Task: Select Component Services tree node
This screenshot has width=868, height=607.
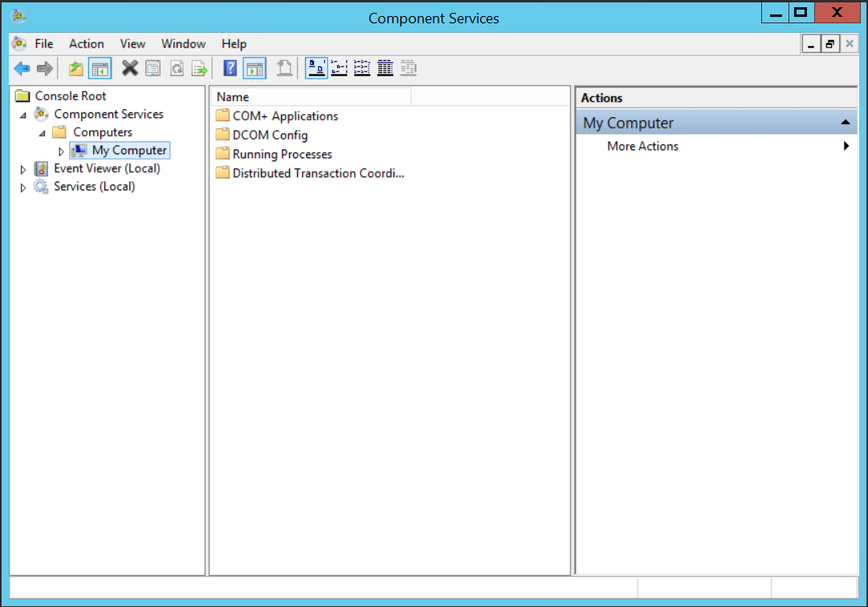Action: coord(108,114)
